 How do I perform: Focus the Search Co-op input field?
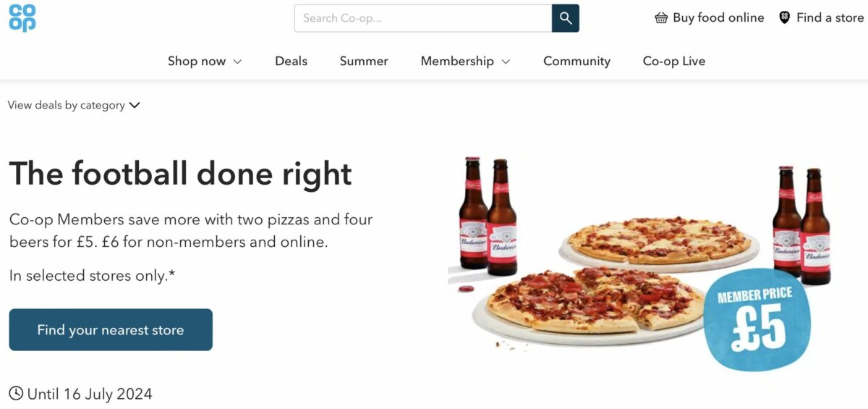click(423, 18)
